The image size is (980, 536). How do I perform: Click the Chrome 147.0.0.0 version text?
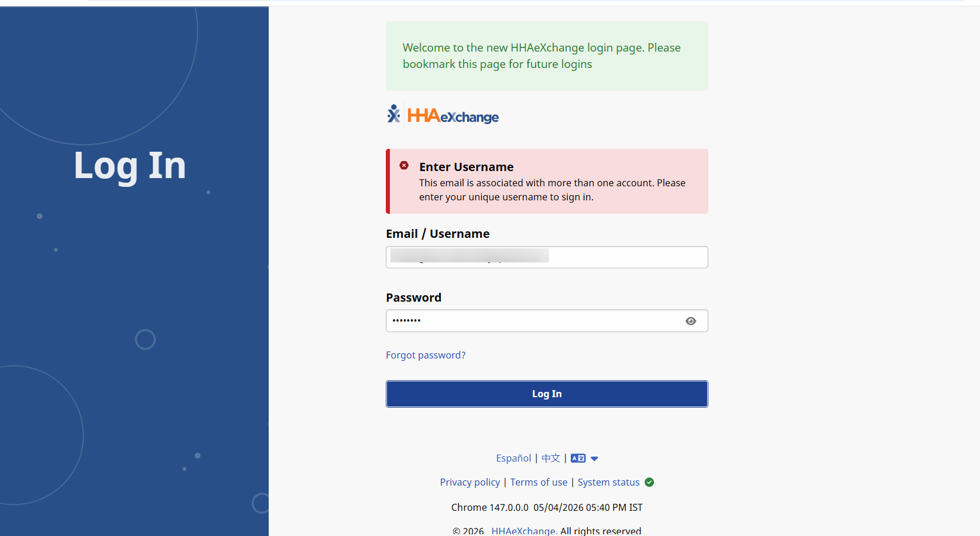pos(489,507)
